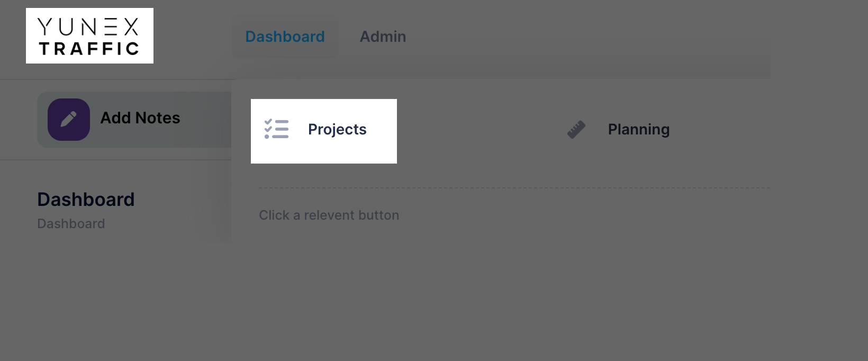
Task: Click the smaller Dashboard label below the heading
Action: click(71, 223)
